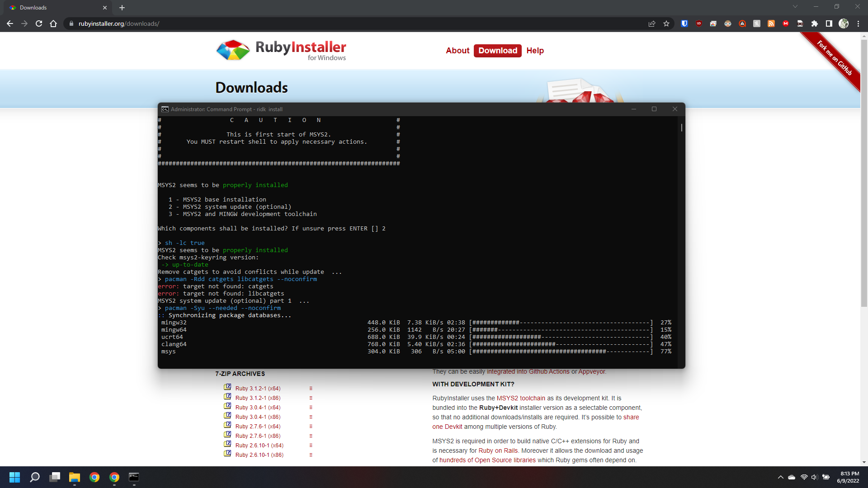
Task: Open the uBlock Origin extension icon
Action: pos(699,23)
